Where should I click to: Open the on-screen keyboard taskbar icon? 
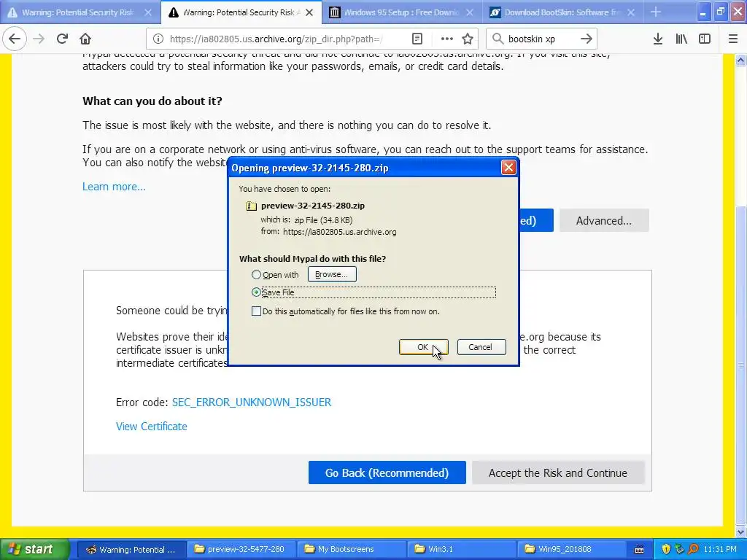click(639, 550)
